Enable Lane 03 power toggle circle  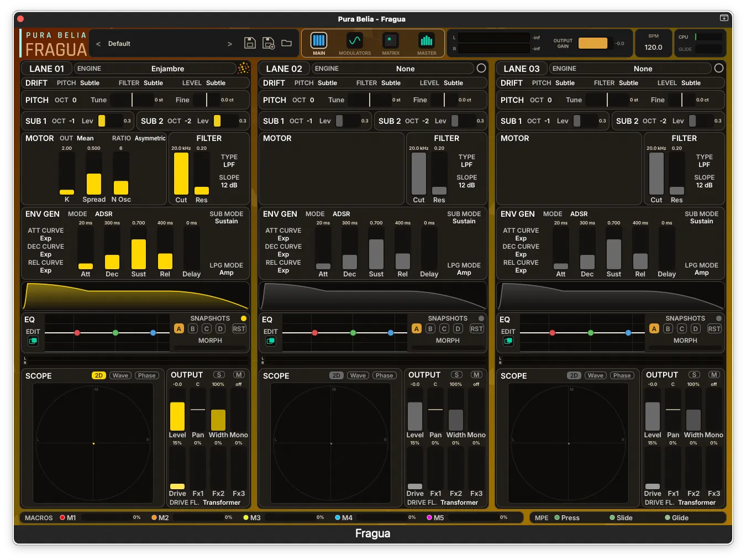click(x=719, y=68)
